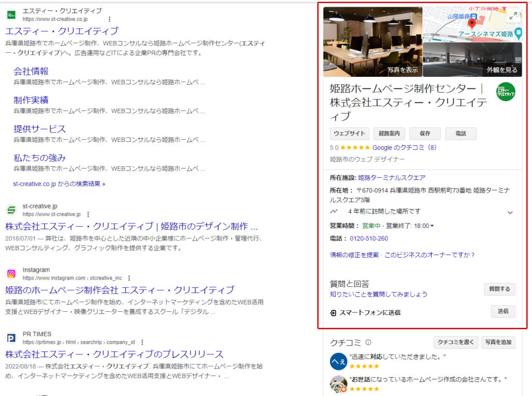Click the ウェブサイト button
Screen dimensions: 532x396
[349, 134]
